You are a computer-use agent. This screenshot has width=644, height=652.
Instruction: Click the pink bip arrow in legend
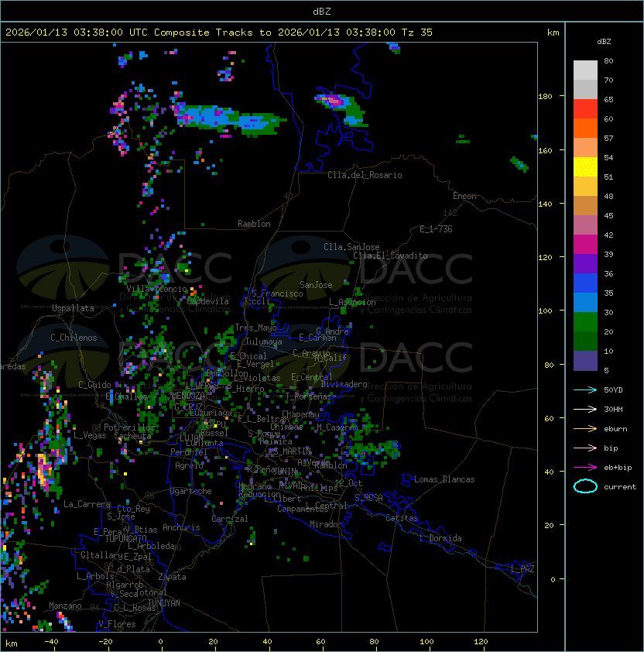pyautogui.click(x=585, y=448)
